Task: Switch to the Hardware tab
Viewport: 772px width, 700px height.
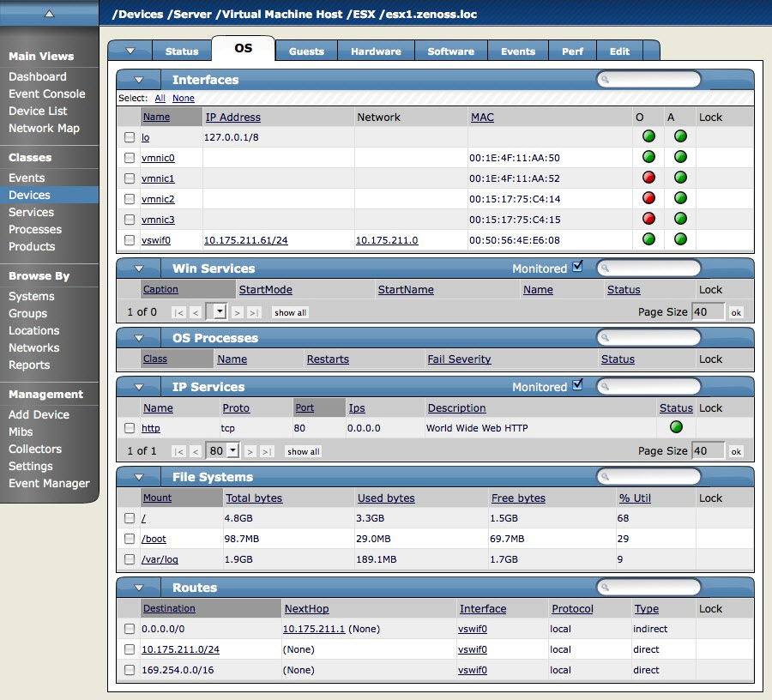Action: [376, 51]
